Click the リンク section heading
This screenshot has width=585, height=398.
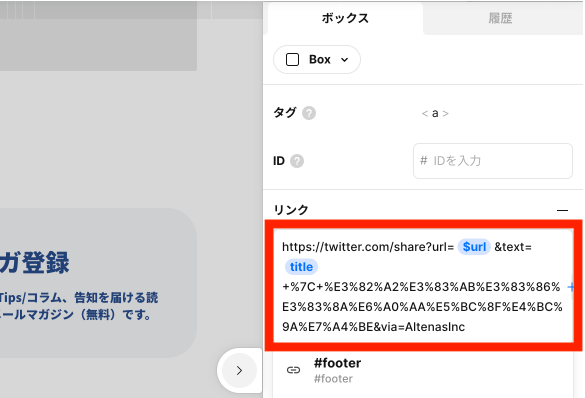click(291, 210)
